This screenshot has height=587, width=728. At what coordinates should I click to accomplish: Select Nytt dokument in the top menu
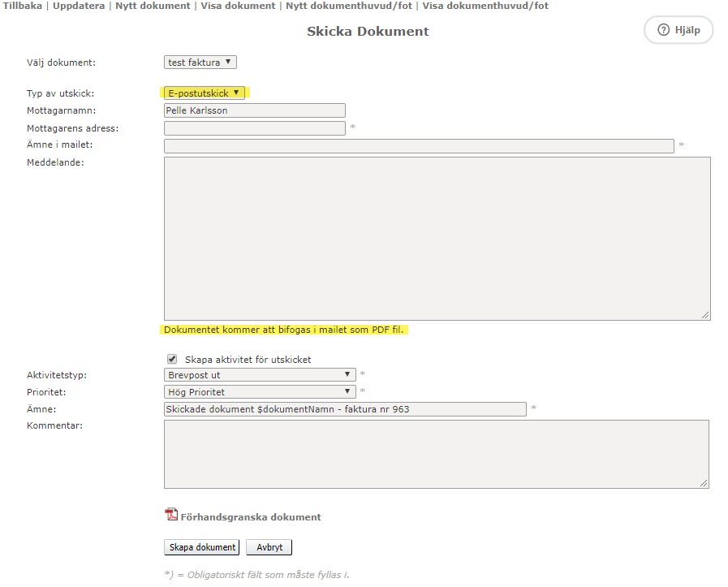153,6
